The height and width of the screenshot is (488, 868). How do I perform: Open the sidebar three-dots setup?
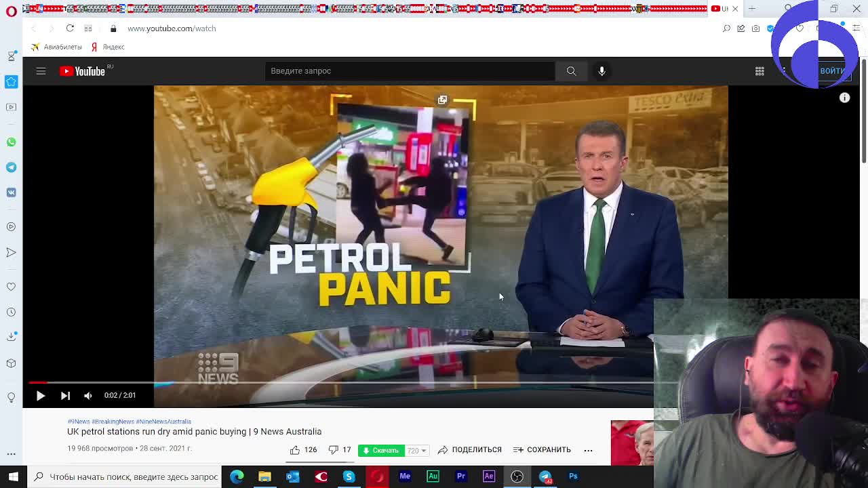pyautogui.click(x=11, y=453)
